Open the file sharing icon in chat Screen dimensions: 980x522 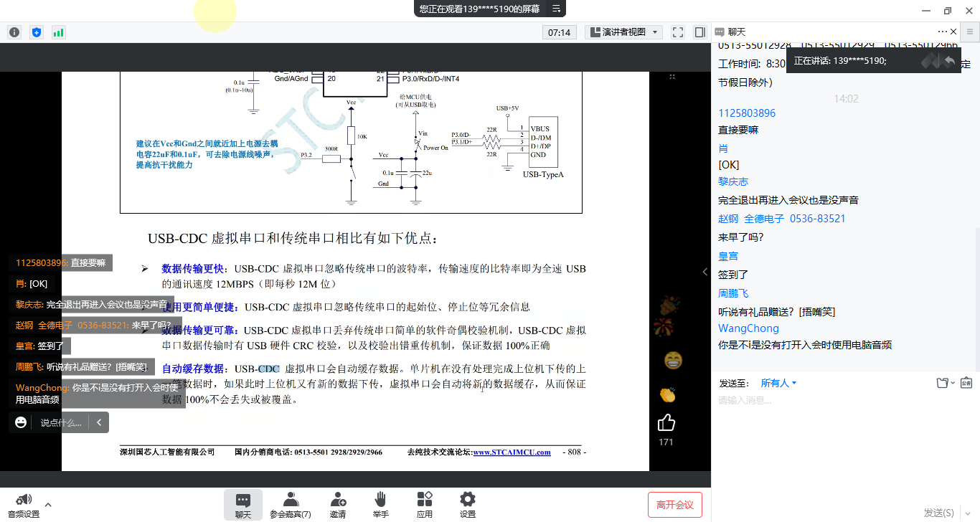coord(943,383)
